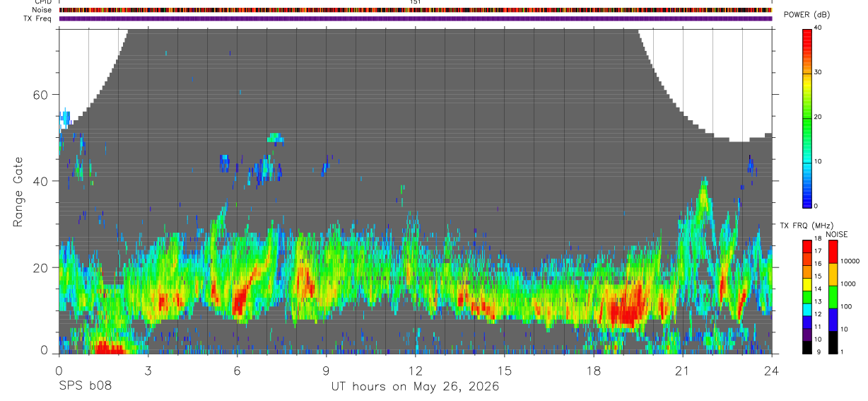
Task: Click the 6 tick on the time axis
Action: (237, 369)
